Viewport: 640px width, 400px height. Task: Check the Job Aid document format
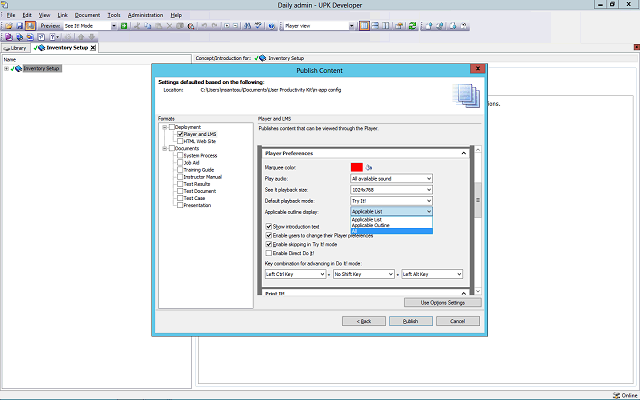pos(180,162)
